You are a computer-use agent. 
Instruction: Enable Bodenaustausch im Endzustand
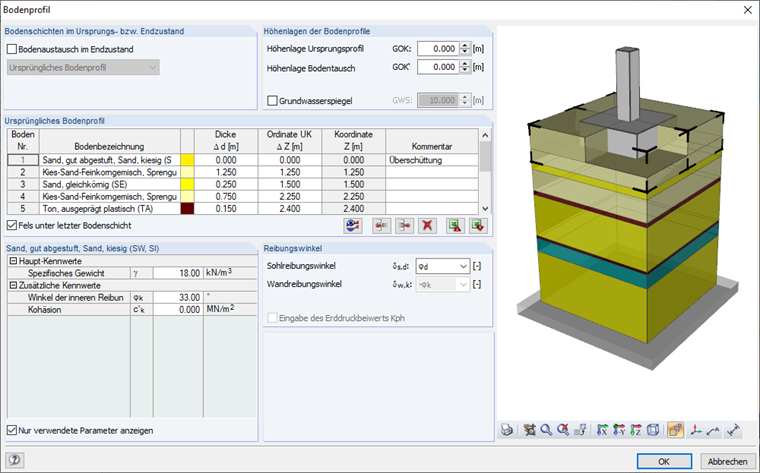12,49
